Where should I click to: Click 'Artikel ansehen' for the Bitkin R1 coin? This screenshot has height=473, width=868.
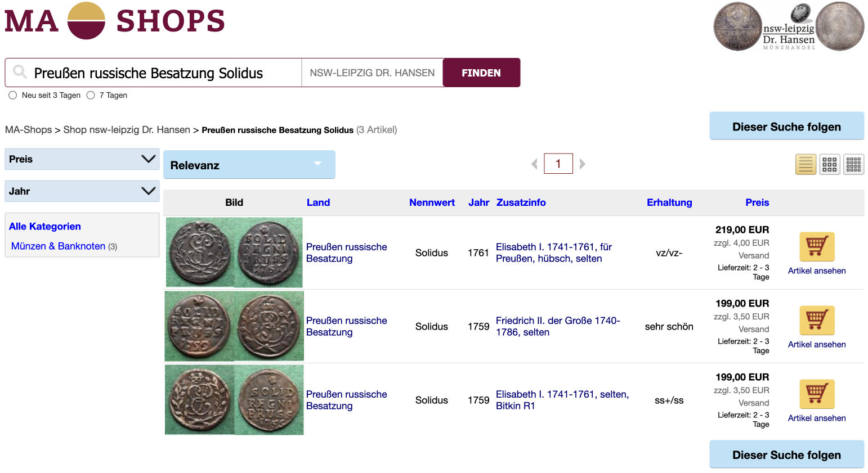(817, 418)
